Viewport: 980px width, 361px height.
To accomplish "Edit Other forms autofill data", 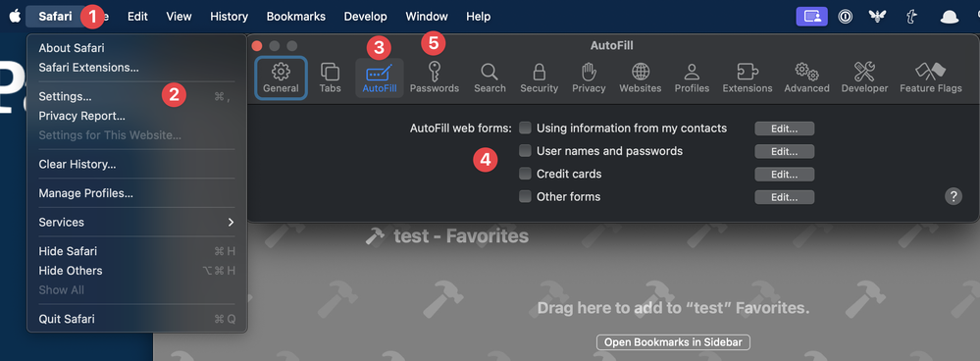I will coord(785,197).
